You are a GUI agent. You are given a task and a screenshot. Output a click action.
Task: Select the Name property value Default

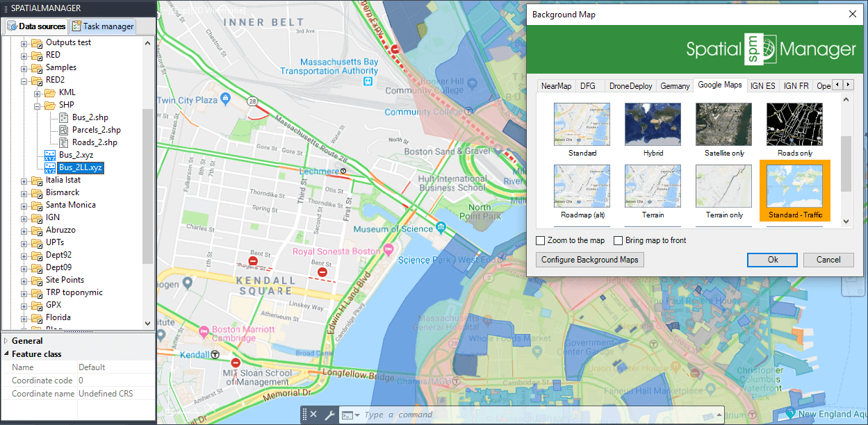(115, 367)
